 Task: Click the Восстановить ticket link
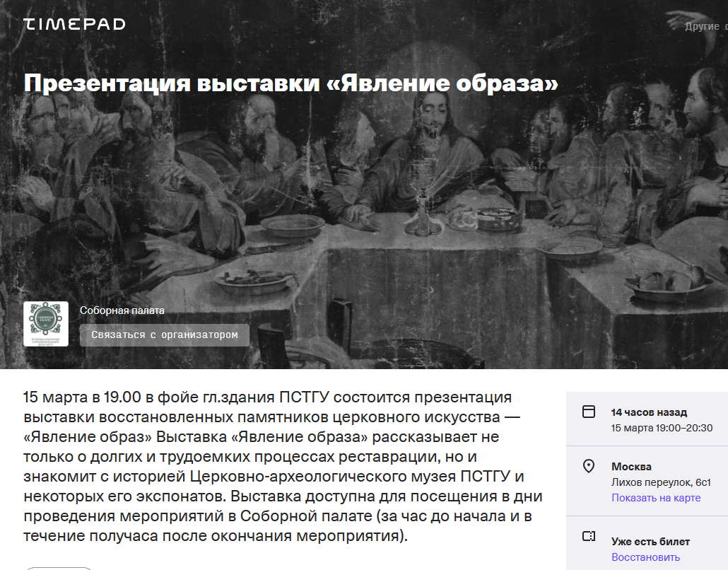tap(646, 557)
